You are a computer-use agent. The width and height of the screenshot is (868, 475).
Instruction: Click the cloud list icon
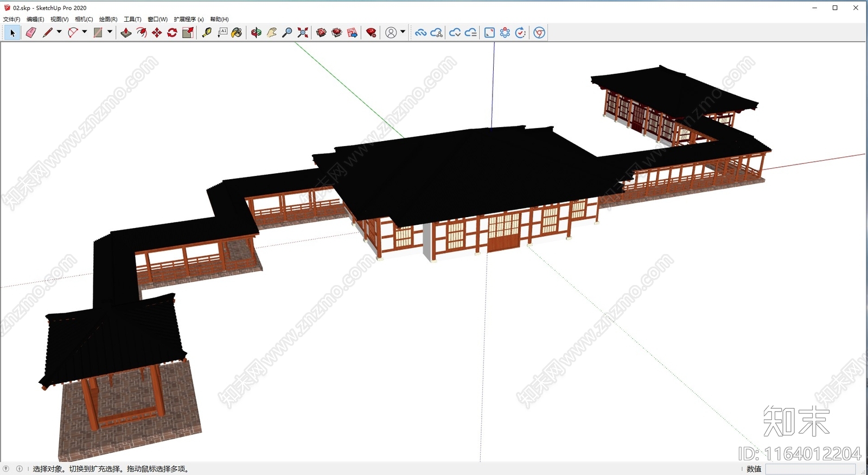[471, 33]
